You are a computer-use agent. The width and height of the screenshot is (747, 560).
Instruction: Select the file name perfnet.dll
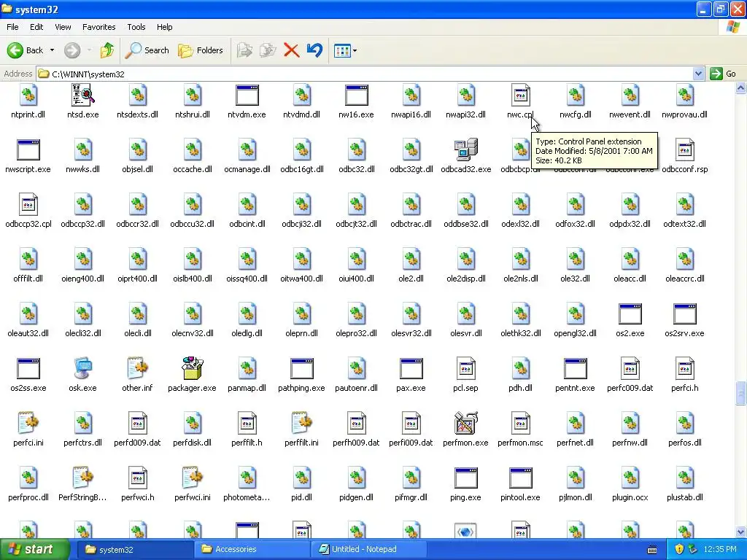tap(575, 443)
